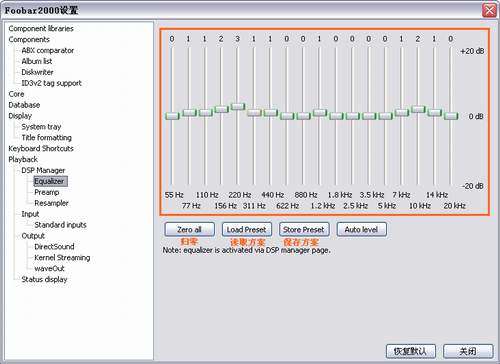Close the Foobar2000 settings window
Image resolution: width=500 pixels, height=364 pixels.
pos(489,10)
